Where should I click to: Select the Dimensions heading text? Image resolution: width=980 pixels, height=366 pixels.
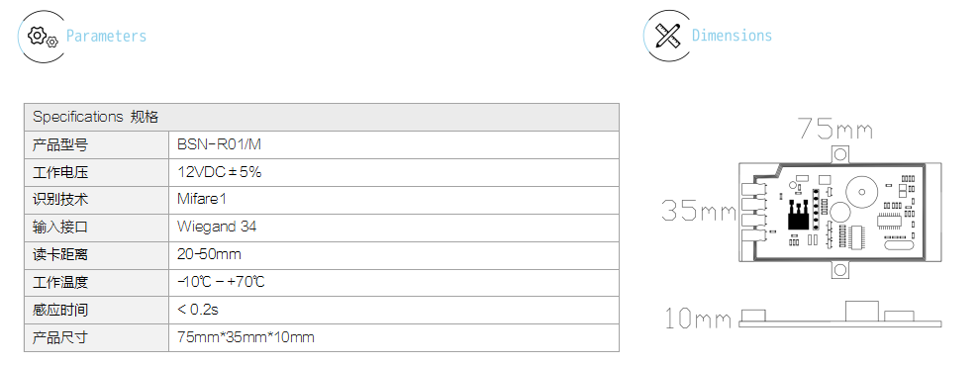pyautogui.click(x=732, y=36)
